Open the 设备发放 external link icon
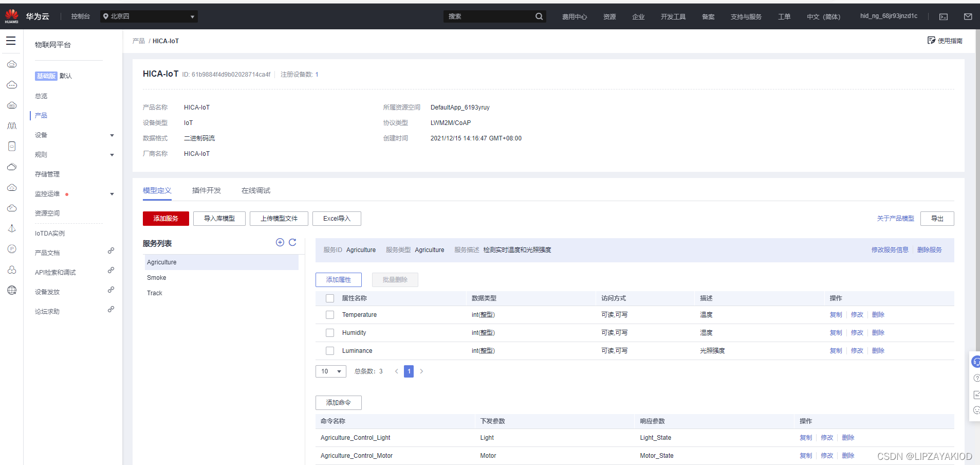980x465 pixels. pyautogui.click(x=110, y=290)
